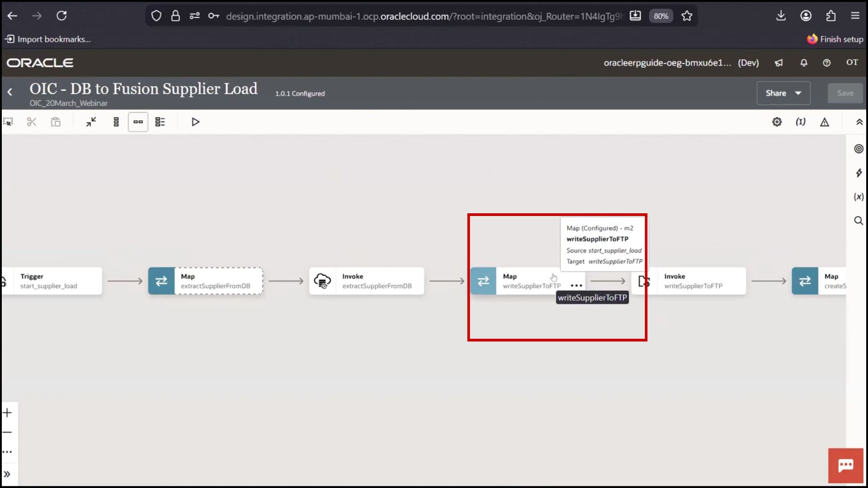Image resolution: width=868 pixels, height=488 pixels.
Task: Click the Oracle logo
Action: coord(40,63)
